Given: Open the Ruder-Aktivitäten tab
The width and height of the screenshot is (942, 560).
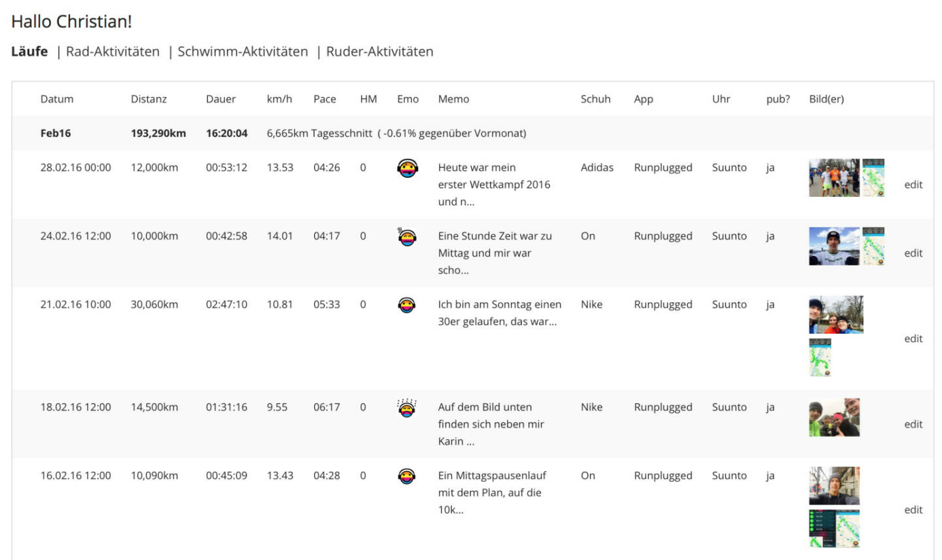Looking at the screenshot, I should 379,52.
